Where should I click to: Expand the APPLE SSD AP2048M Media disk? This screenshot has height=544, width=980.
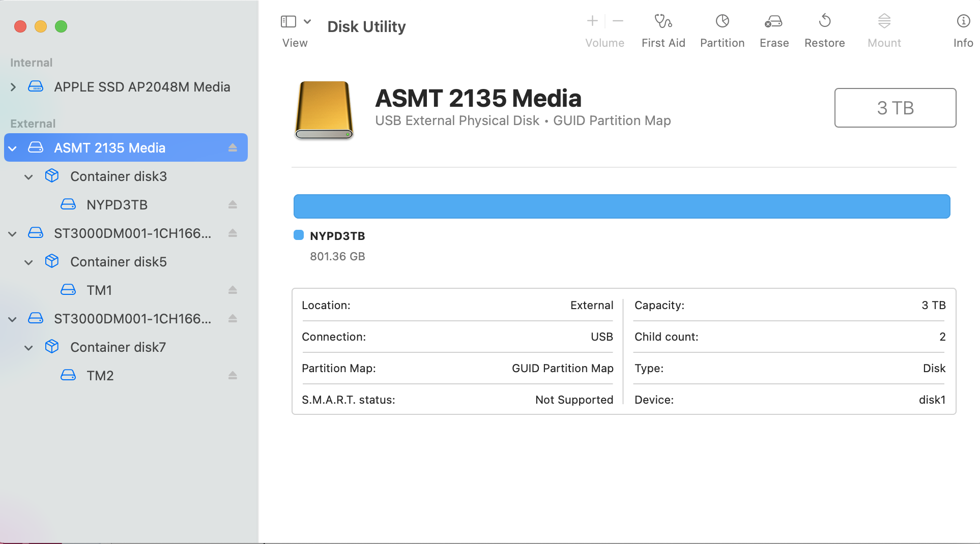pos(13,87)
